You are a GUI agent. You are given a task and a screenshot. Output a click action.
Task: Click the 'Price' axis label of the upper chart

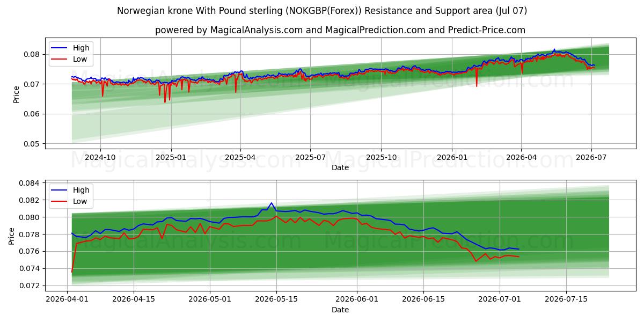point(16,94)
